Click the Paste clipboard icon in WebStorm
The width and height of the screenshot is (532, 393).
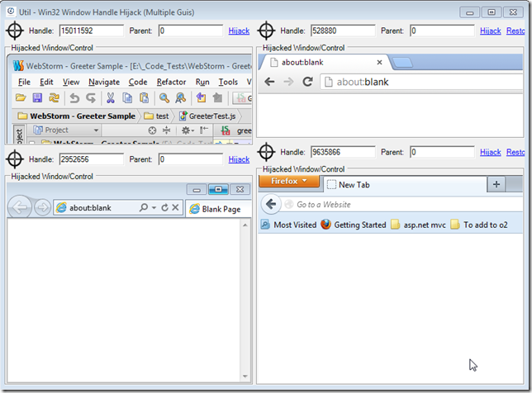(x=145, y=98)
